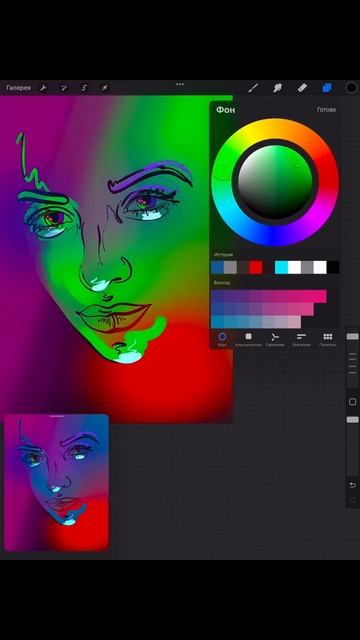Click the brush opacity slider handle
Viewport: 360px width, 640px height.
[x=353, y=420]
